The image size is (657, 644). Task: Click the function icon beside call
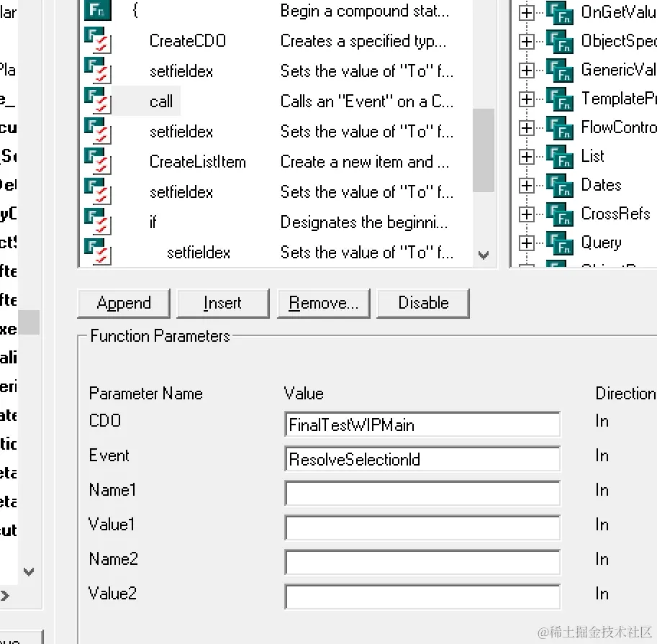click(98, 101)
